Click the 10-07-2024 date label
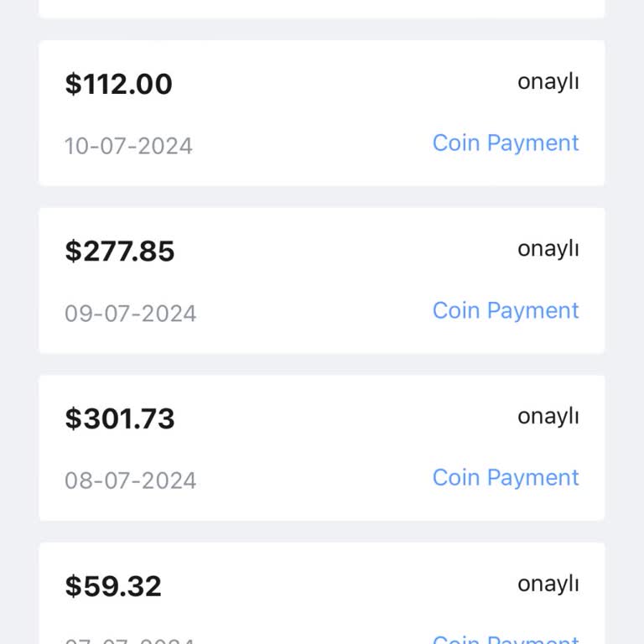This screenshot has height=644, width=644. (128, 146)
